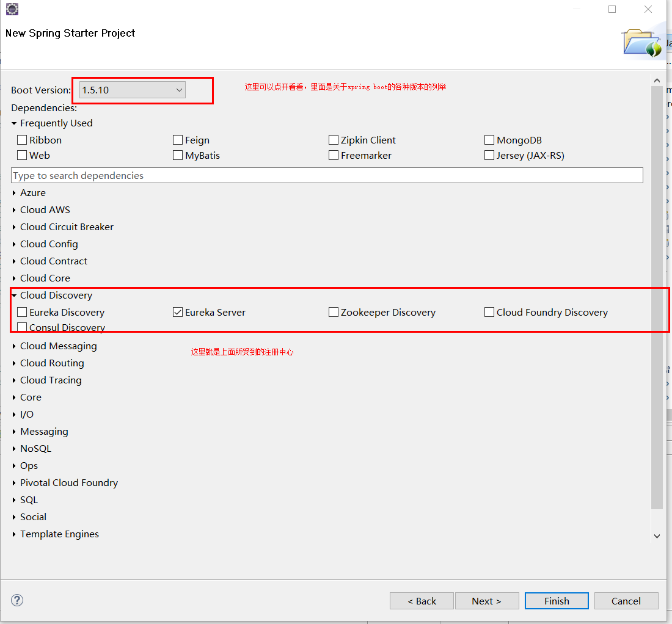Click the dependency search field

click(x=327, y=175)
